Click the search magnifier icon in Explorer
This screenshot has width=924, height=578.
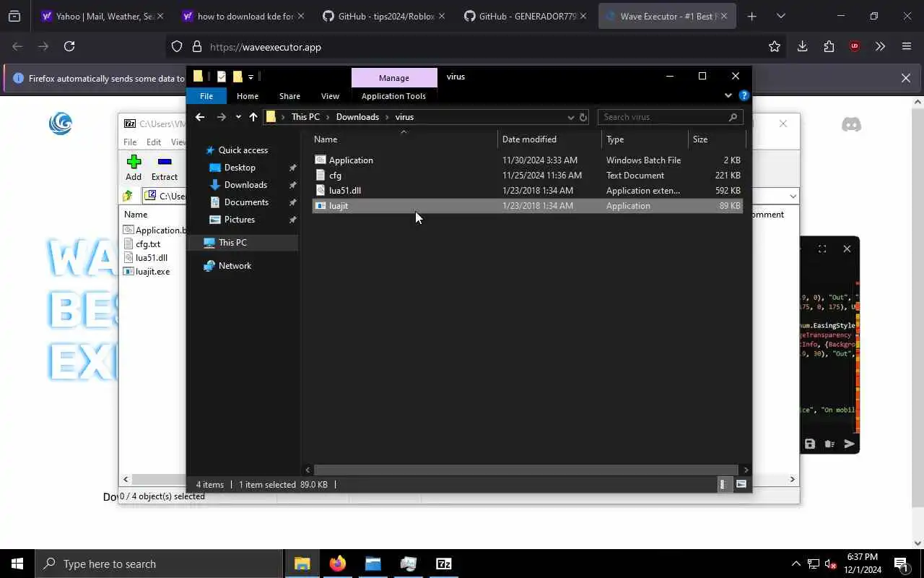pos(733,117)
